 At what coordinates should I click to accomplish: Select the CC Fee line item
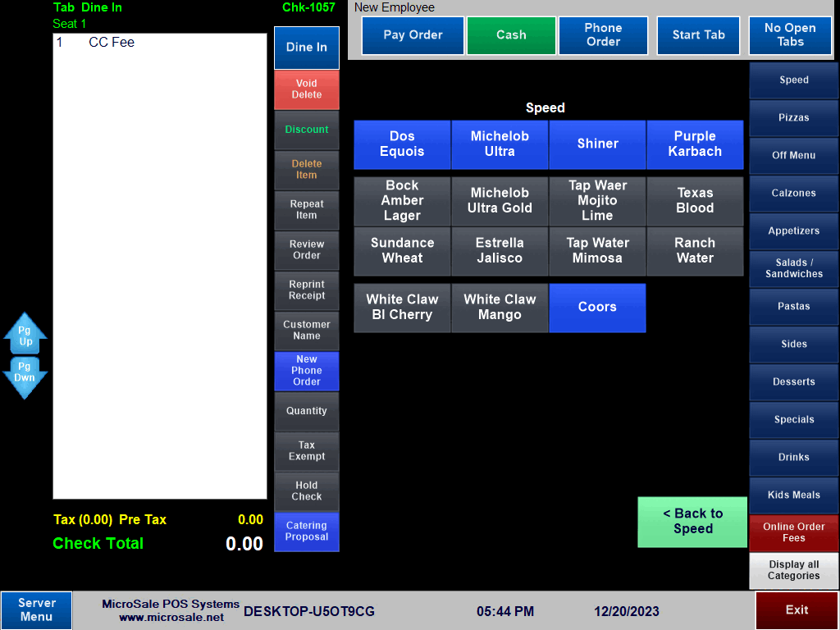(112, 43)
